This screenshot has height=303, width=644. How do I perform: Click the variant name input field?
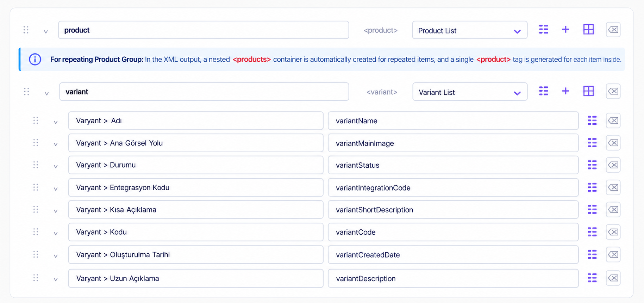click(x=204, y=92)
